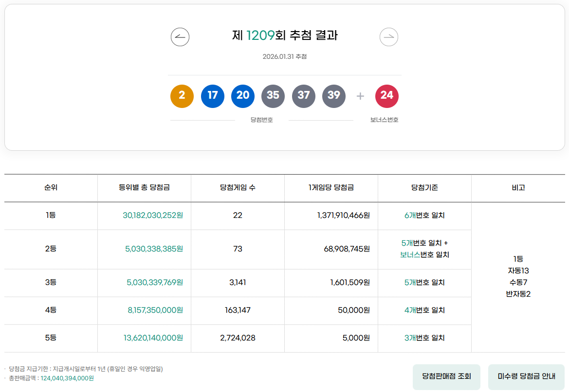
Task: Go to next draw with right arrow
Action: (388, 37)
